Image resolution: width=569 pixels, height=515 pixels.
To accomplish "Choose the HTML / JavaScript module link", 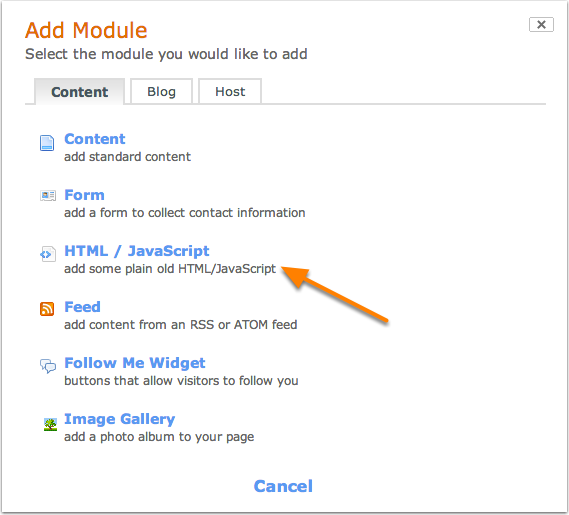I will click(x=137, y=251).
